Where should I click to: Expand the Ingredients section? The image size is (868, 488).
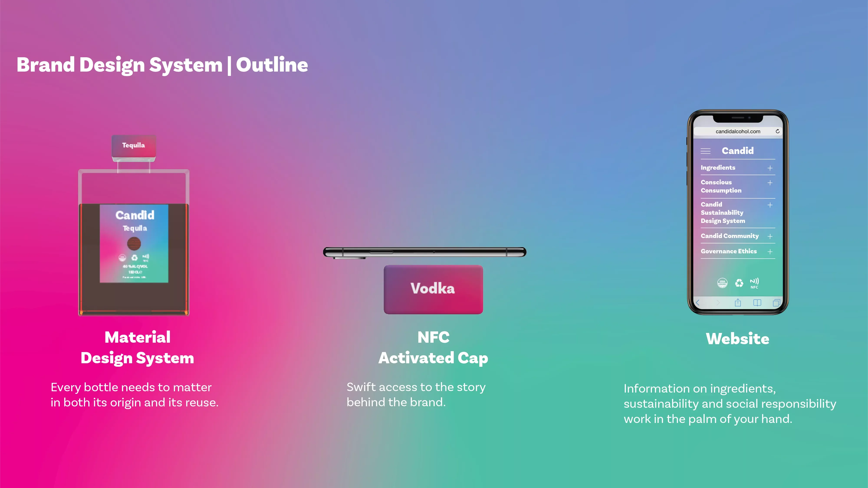(770, 167)
